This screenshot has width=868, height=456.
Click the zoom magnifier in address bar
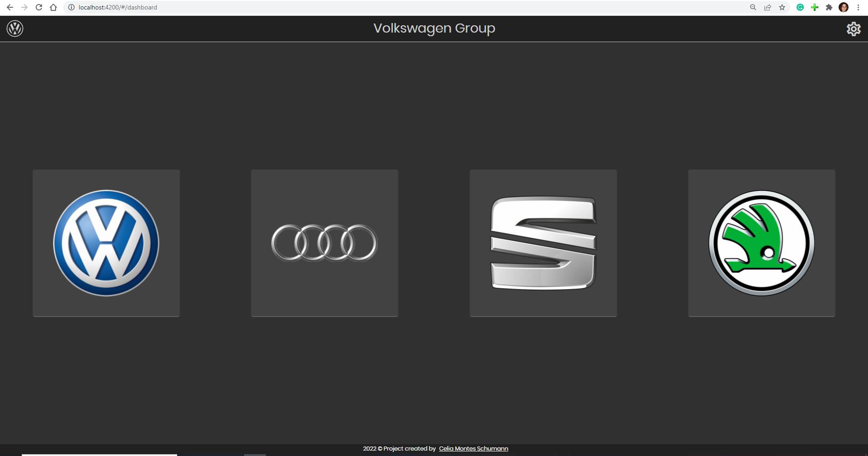click(x=753, y=7)
